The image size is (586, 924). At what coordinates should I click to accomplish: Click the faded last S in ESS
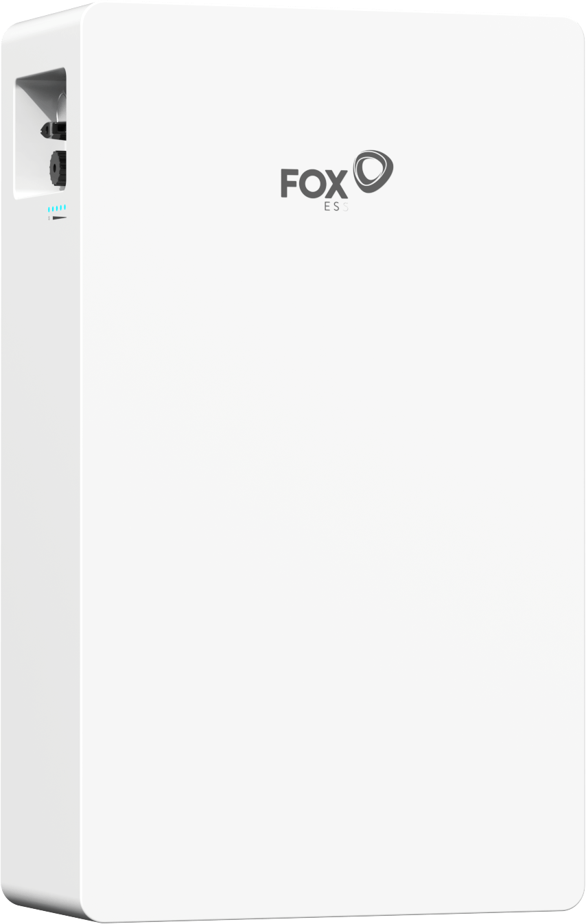point(345,207)
